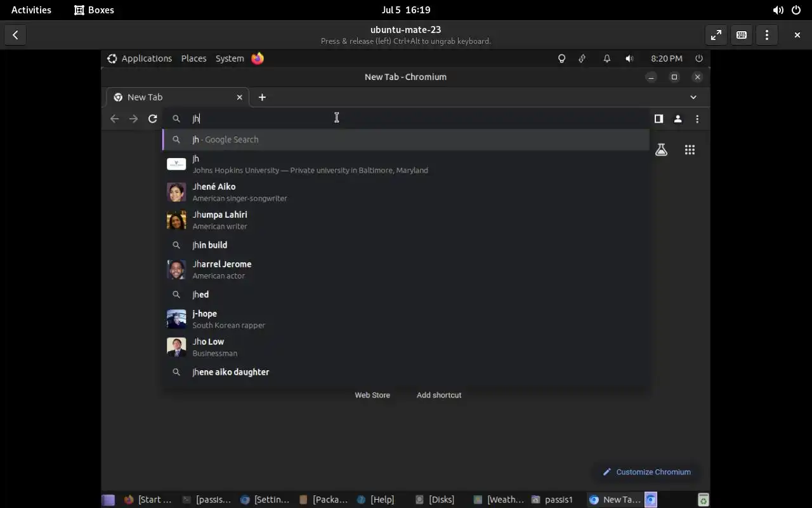Image resolution: width=812 pixels, height=508 pixels.
Task: Select jhed search suggestion
Action: click(406, 295)
